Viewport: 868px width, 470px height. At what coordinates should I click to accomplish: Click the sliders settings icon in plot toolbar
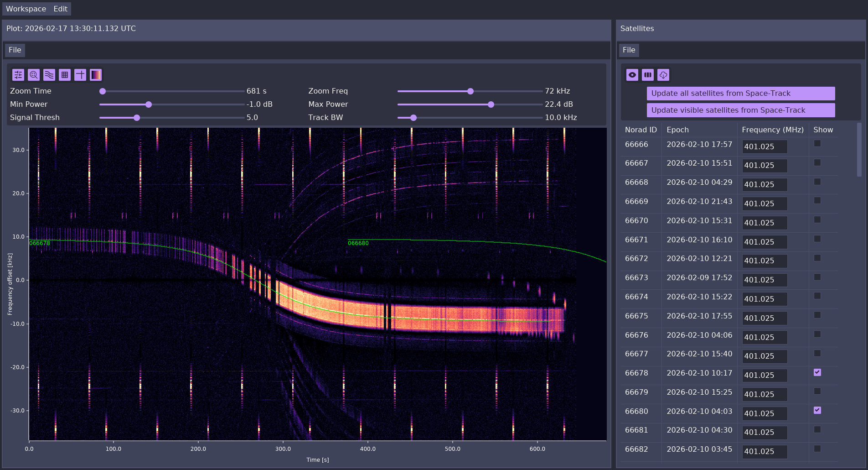coord(18,75)
